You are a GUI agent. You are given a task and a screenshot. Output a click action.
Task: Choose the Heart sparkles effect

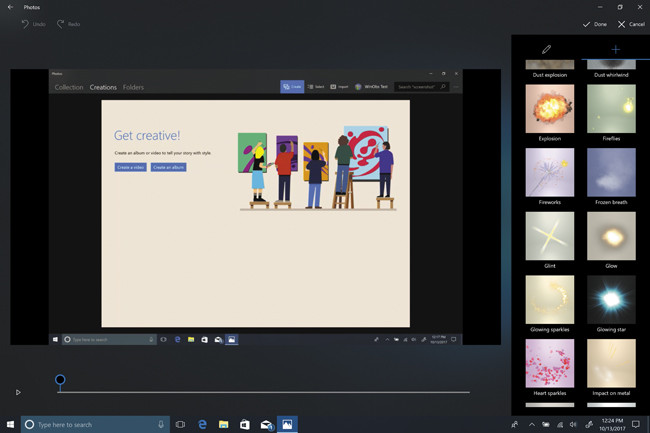pos(549,363)
